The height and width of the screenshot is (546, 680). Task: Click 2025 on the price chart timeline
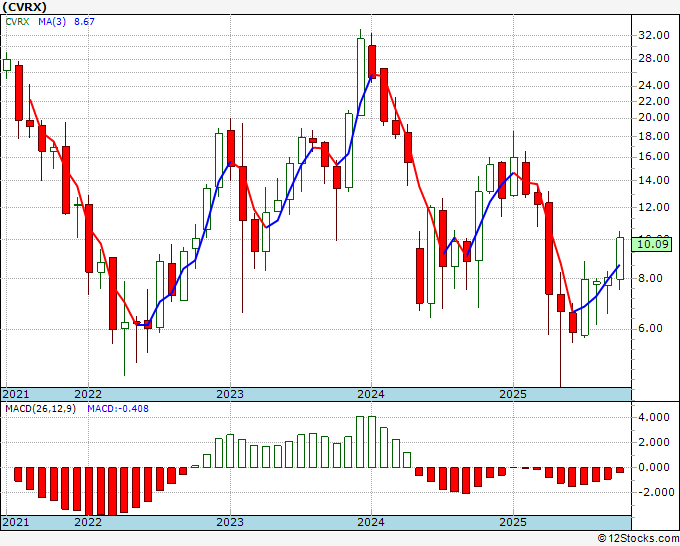click(x=513, y=394)
